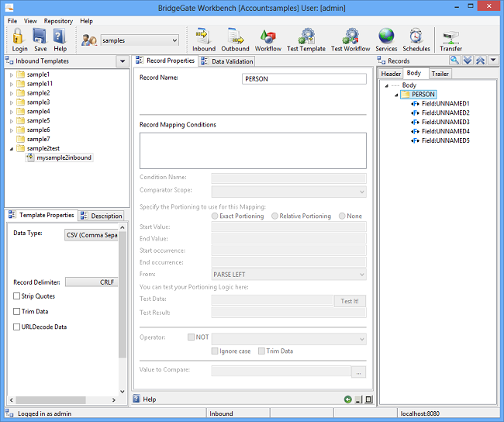Click the Transfer network icon

tap(451, 38)
